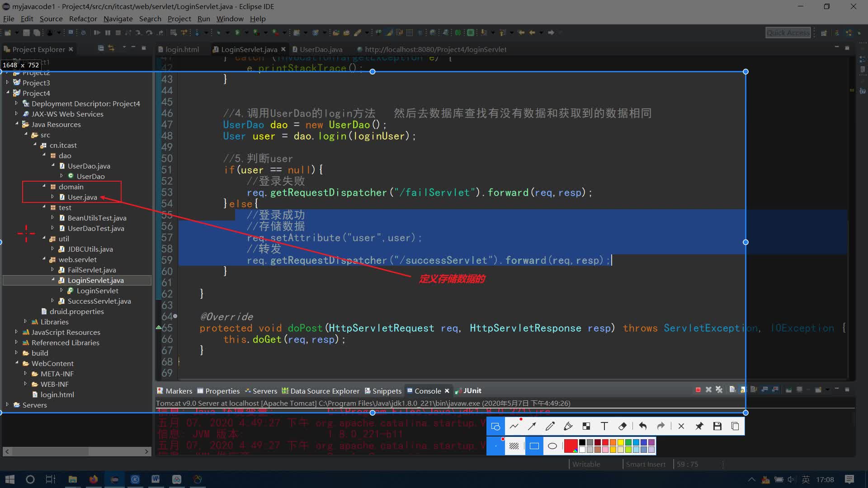Screen dimensions: 868x488
Task: Select User.java in the domain package
Action: point(82,197)
